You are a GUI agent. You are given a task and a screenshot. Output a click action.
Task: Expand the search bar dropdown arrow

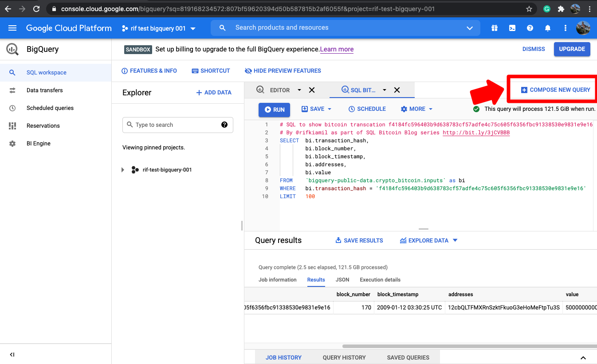[x=470, y=28]
